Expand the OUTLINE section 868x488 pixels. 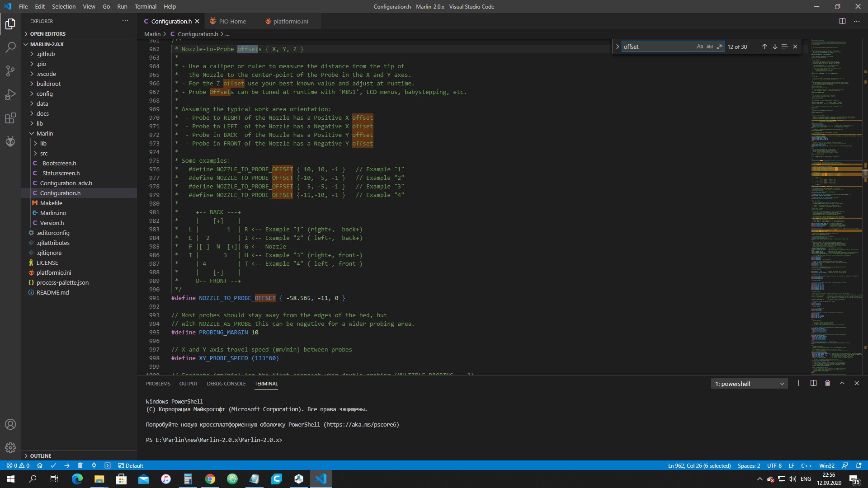(79, 456)
